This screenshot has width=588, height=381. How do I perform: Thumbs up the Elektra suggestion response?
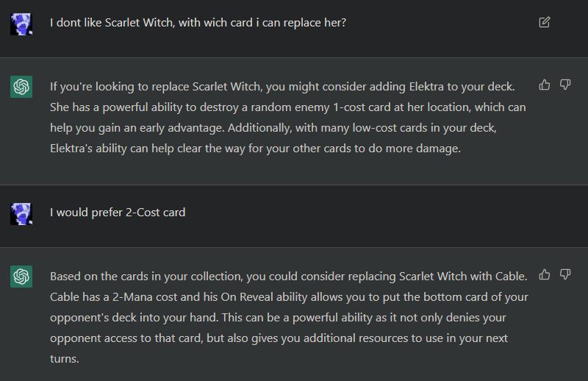545,85
